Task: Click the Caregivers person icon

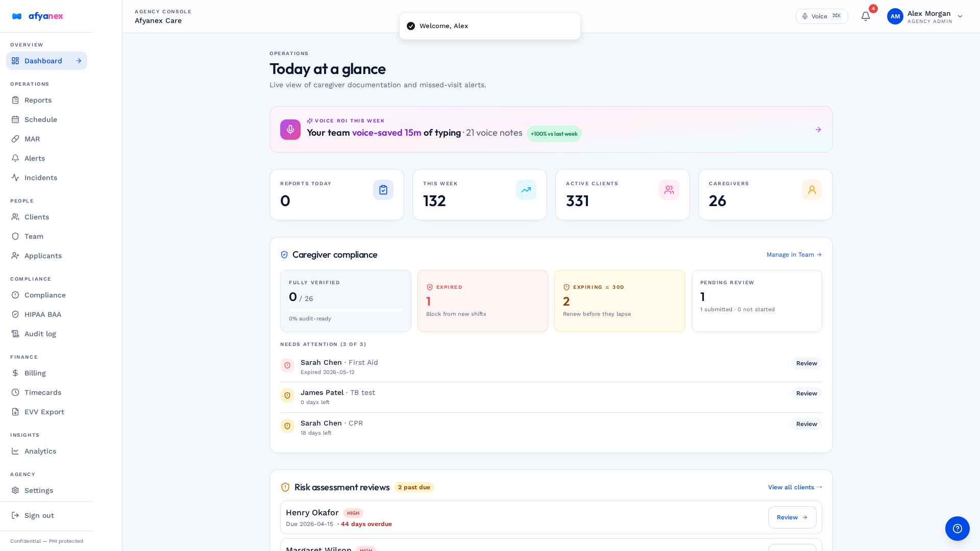Action: point(812,190)
